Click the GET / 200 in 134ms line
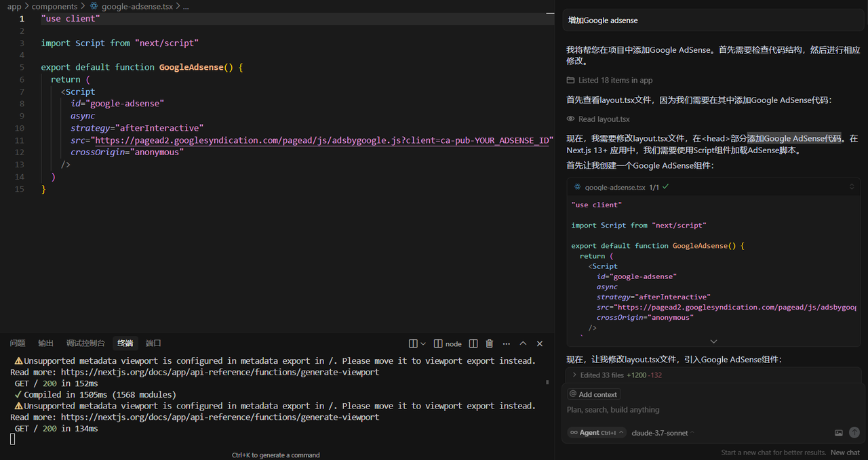Viewport: 868px width, 460px height. [56, 429]
